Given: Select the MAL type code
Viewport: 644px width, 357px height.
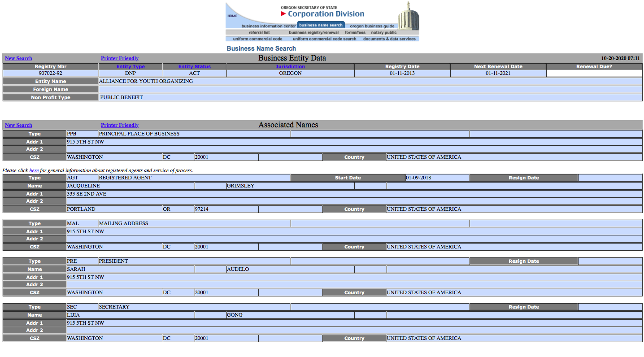Looking at the screenshot, I should [73, 223].
